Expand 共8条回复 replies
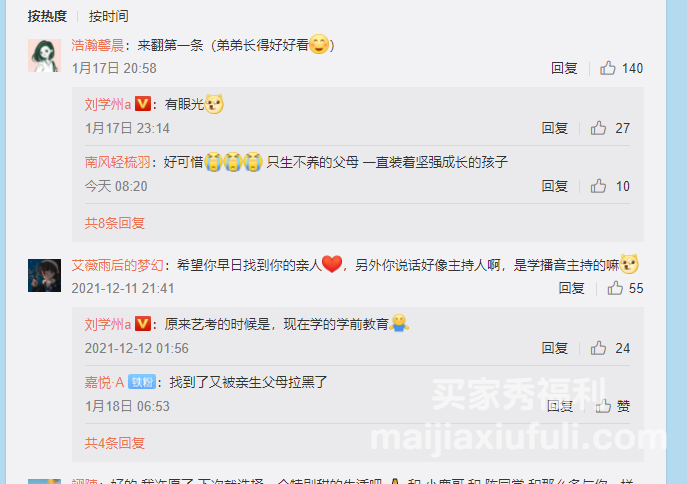This screenshot has width=687, height=484. (x=114, y=223)
